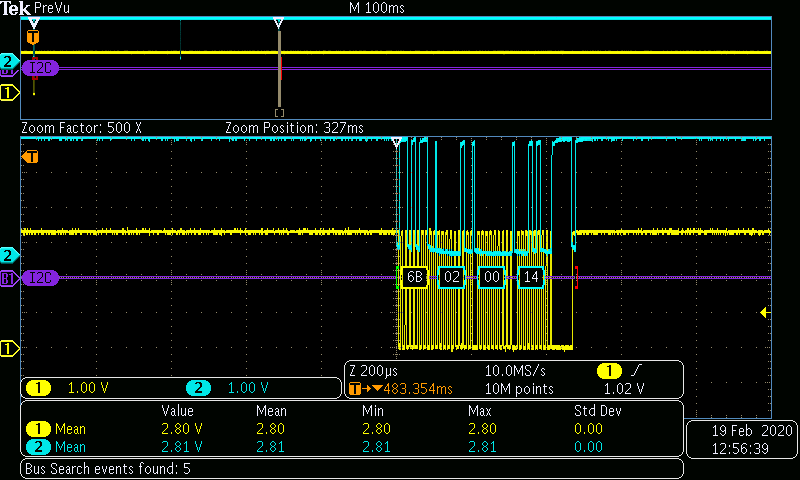Select the purple I2C bus label in overview

coord(40,68)
